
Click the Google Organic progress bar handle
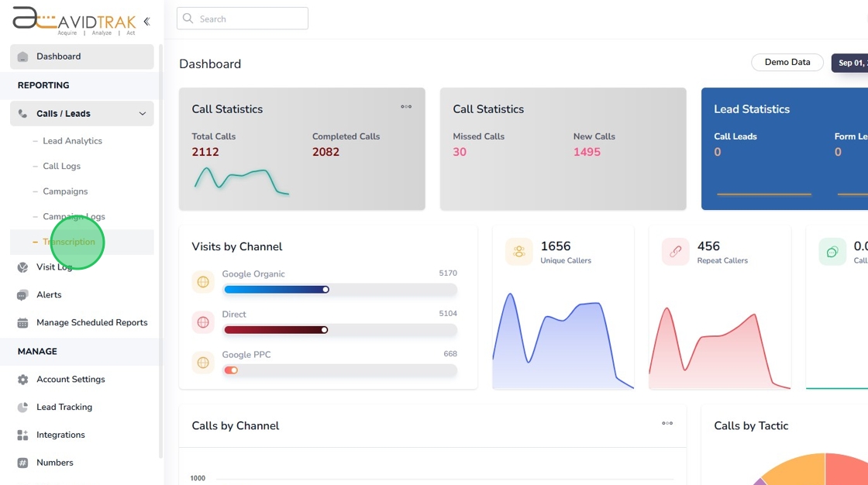coord(325,290)
